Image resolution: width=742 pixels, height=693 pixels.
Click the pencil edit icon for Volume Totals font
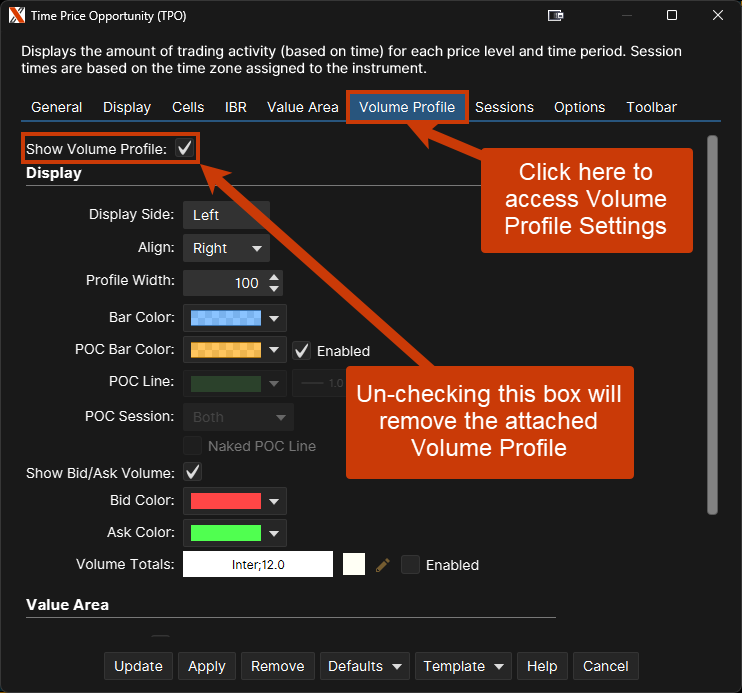pyautogui.click(x=382, y=565)
